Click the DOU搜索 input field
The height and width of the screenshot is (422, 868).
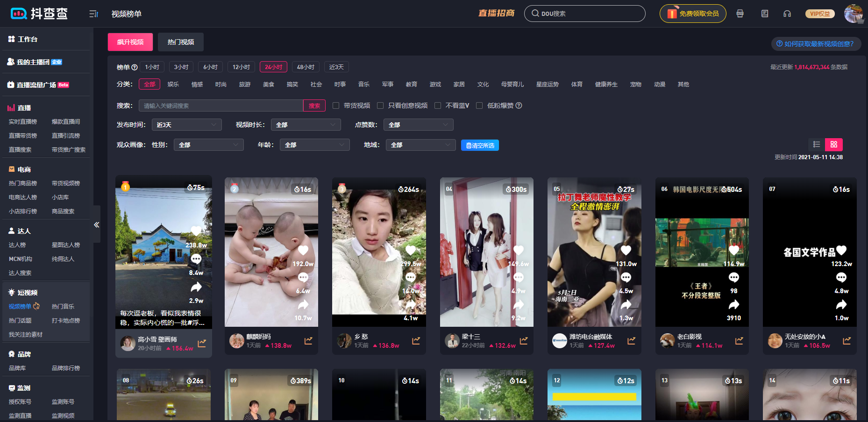pos(585,14)
